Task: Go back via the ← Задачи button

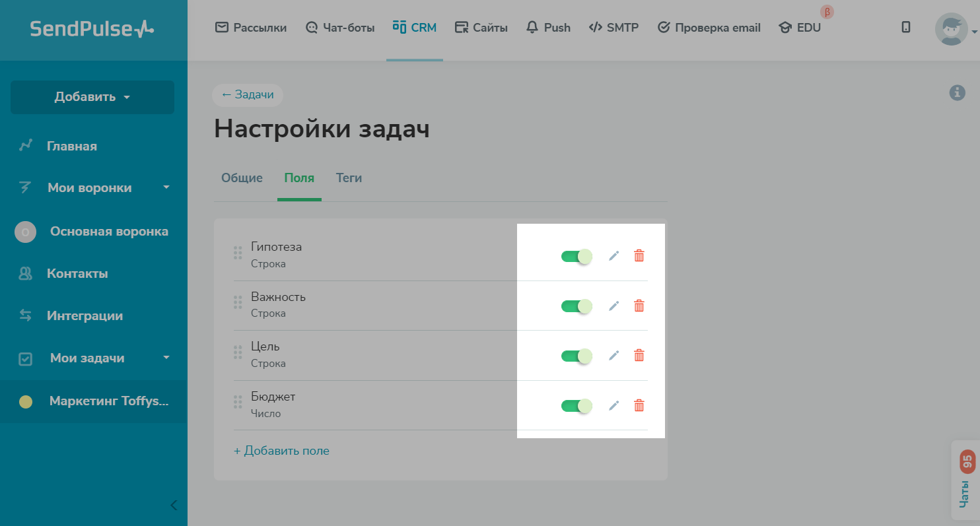Action: pos(248,95)
